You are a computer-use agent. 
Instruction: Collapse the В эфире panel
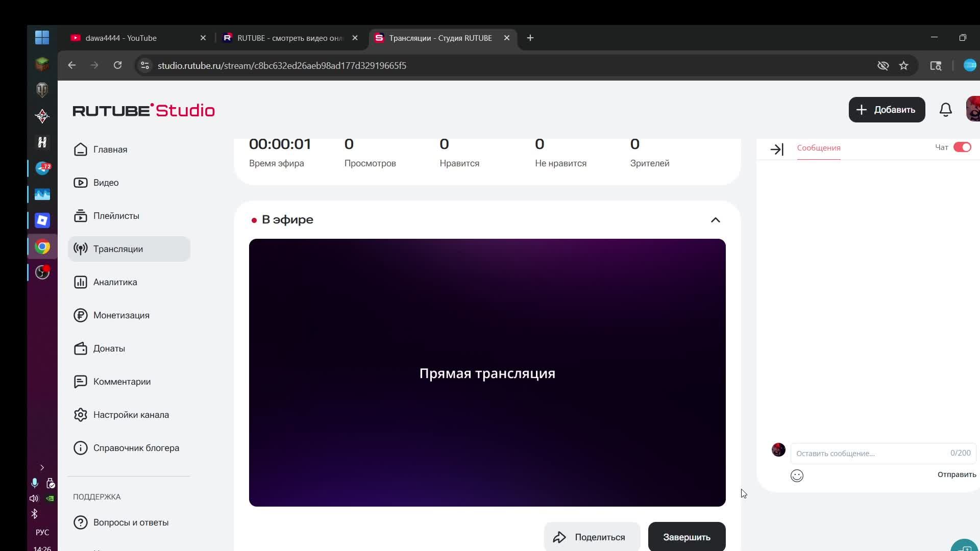[x=715, y=219]
